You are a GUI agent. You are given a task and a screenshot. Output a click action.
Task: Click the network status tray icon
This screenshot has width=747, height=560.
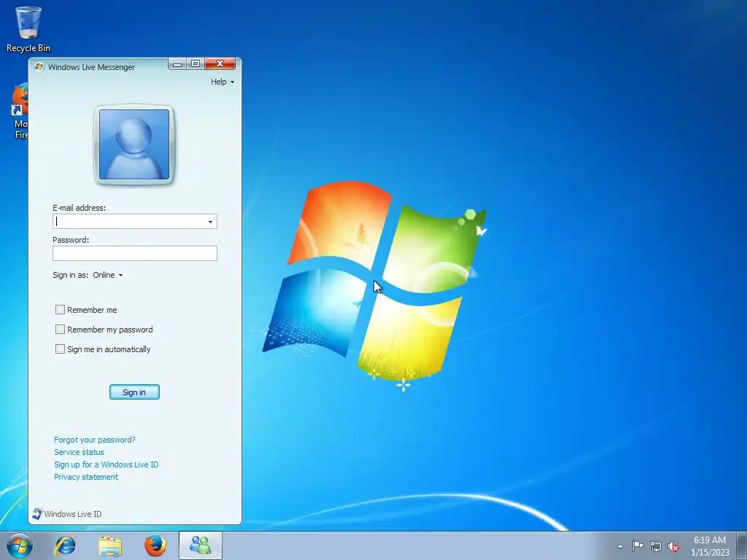pyautogui.click(x=656, y=546)
